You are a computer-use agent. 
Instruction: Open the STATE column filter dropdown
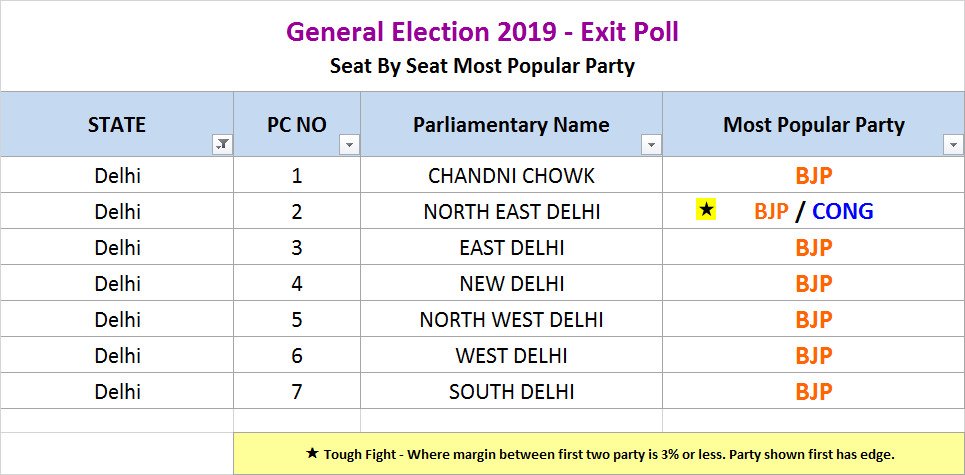pyautogui.click(x=222, y=145)
